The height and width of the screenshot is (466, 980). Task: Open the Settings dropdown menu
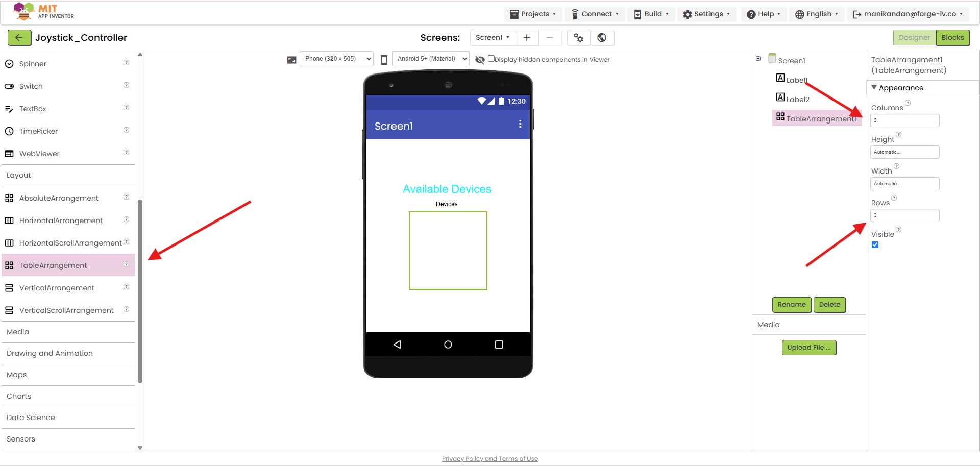(707, 14)
